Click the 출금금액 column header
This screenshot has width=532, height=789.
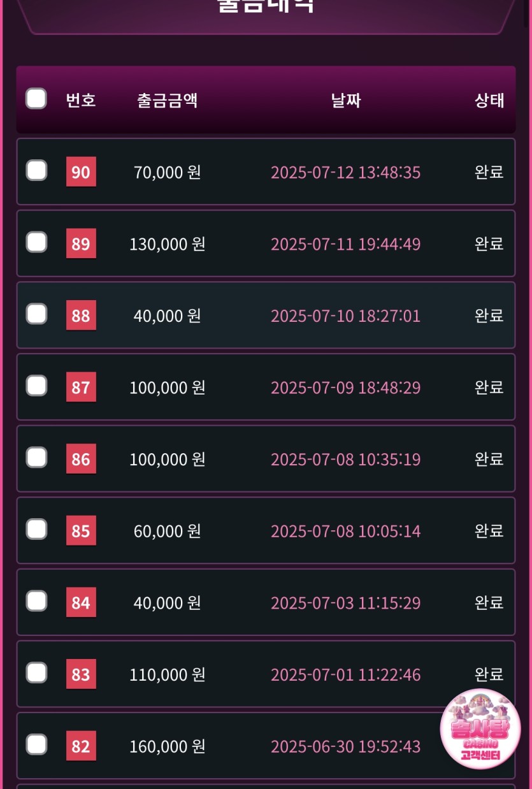[x=167, y=100]
